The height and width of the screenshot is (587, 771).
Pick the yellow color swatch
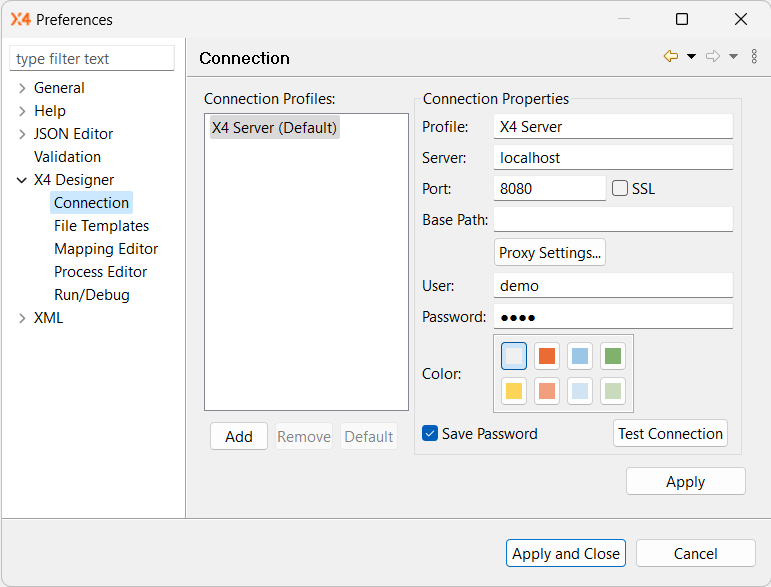coord(514,391)
